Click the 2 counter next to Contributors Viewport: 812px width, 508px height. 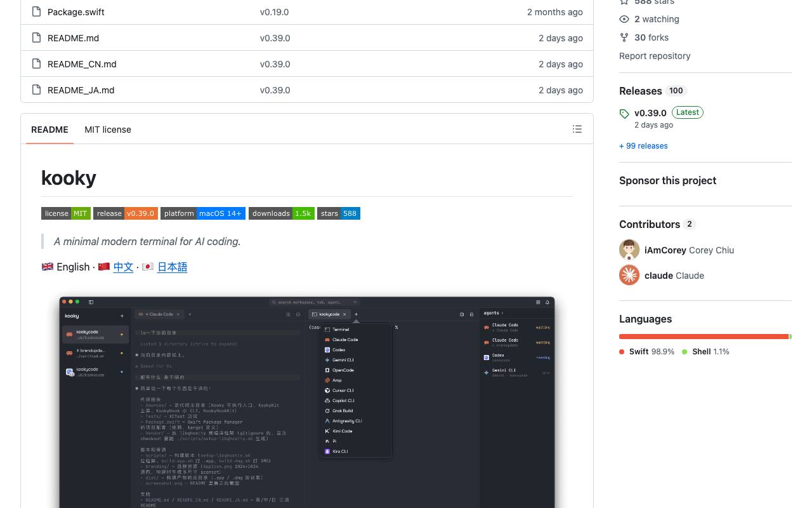pyautogui.click(x=690, y=224)
